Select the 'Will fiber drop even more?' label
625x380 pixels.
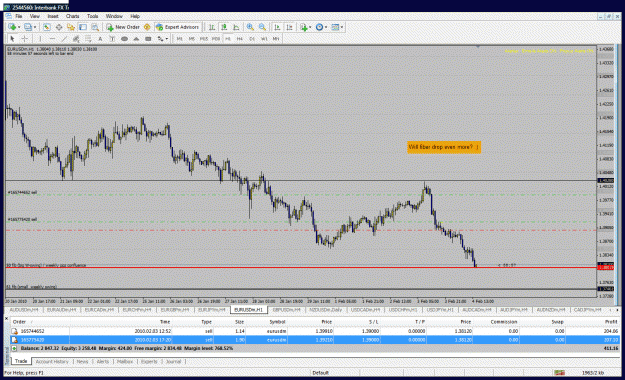444,147
